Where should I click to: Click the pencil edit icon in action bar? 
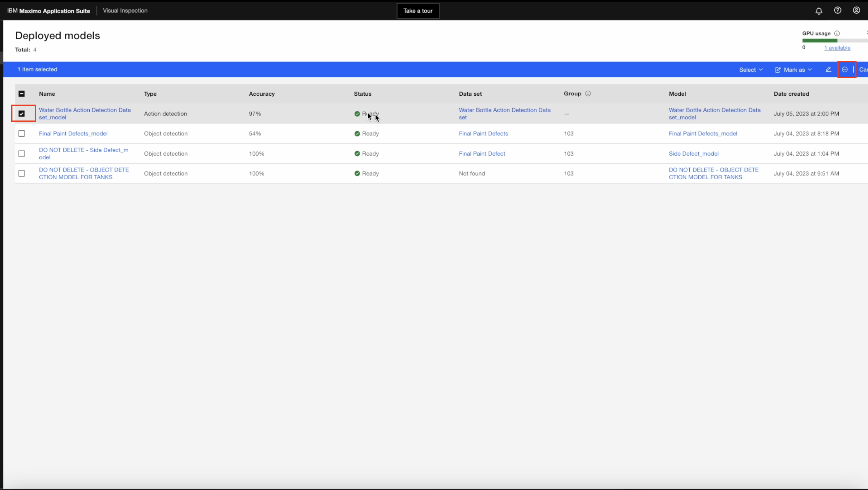coord(828,69)
